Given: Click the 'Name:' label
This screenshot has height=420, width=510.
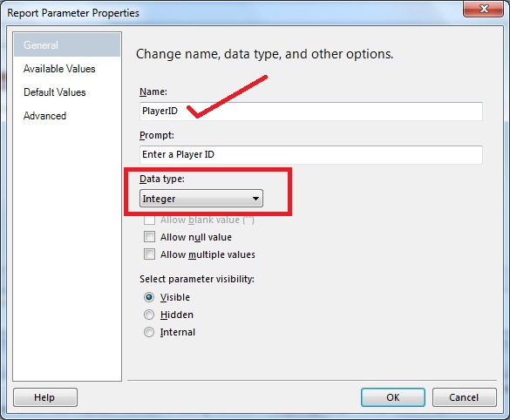Looking at the screenshot, I should coord(153,91).
